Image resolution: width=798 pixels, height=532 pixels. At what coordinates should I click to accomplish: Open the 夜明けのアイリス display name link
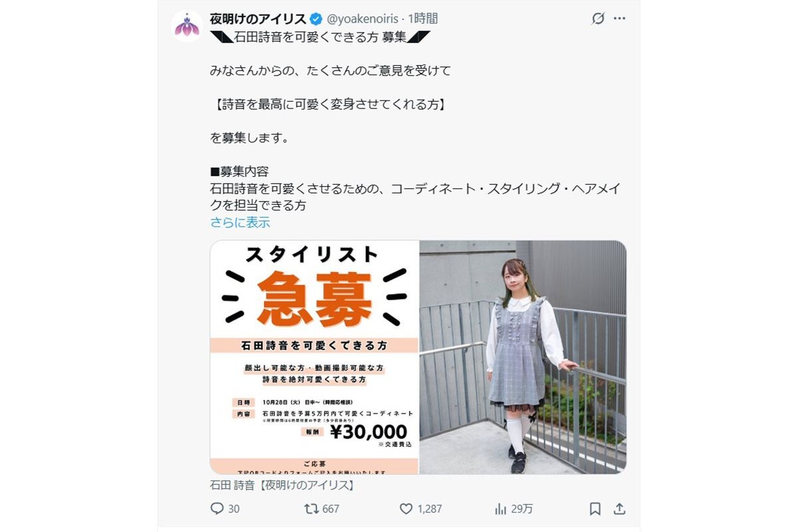(x=258, y=19)
